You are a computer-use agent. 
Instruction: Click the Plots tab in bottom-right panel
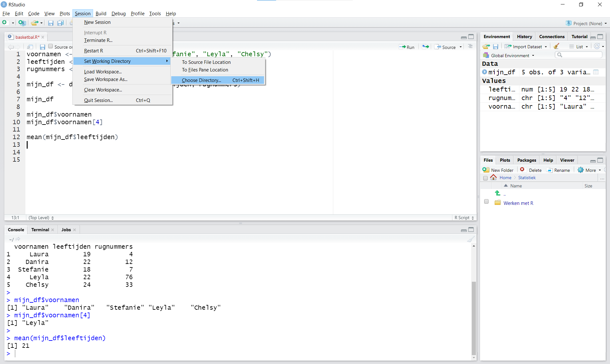tap(504, 160)
